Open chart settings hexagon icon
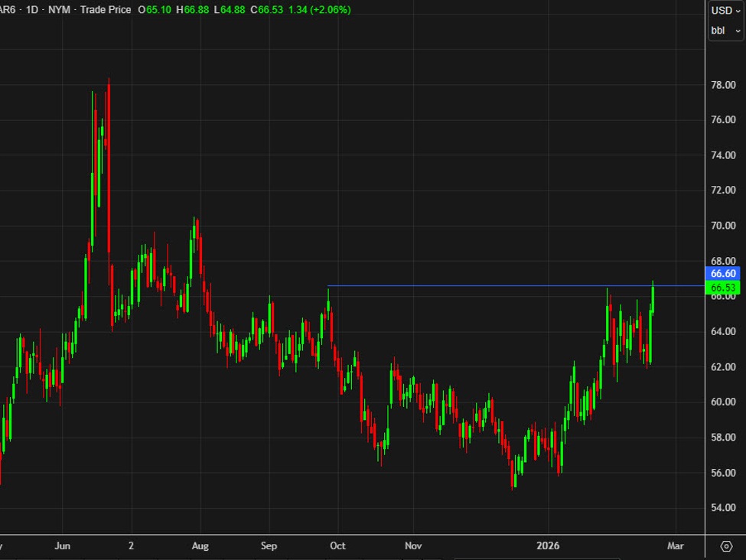This screenshot has height=560, width=746. [726, 546]
